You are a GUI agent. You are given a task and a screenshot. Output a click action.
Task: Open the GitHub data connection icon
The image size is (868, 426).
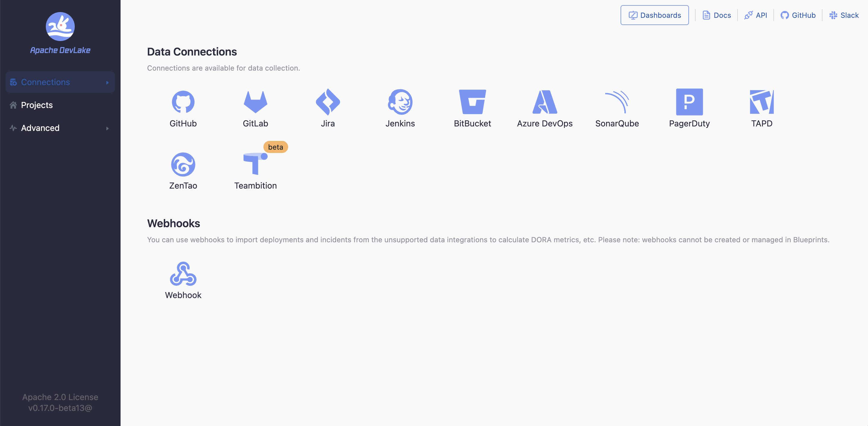[x=183, y=102]
